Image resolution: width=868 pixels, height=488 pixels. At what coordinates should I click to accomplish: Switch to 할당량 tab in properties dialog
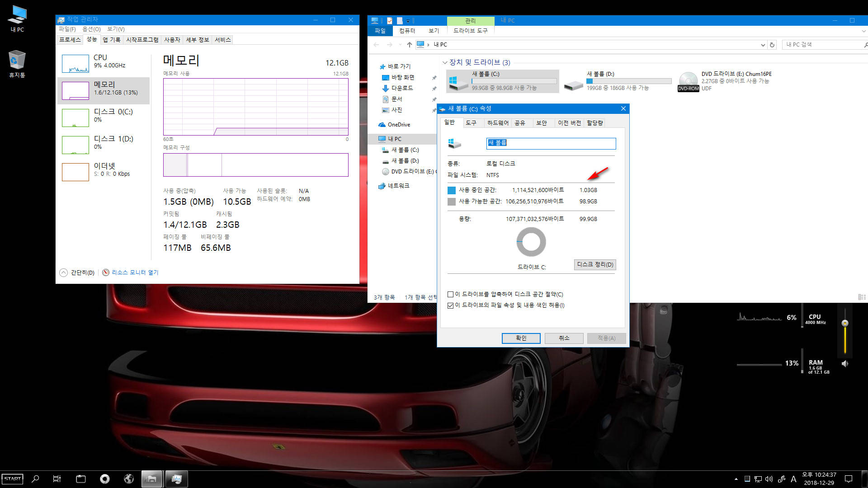[x=594, y=123]
